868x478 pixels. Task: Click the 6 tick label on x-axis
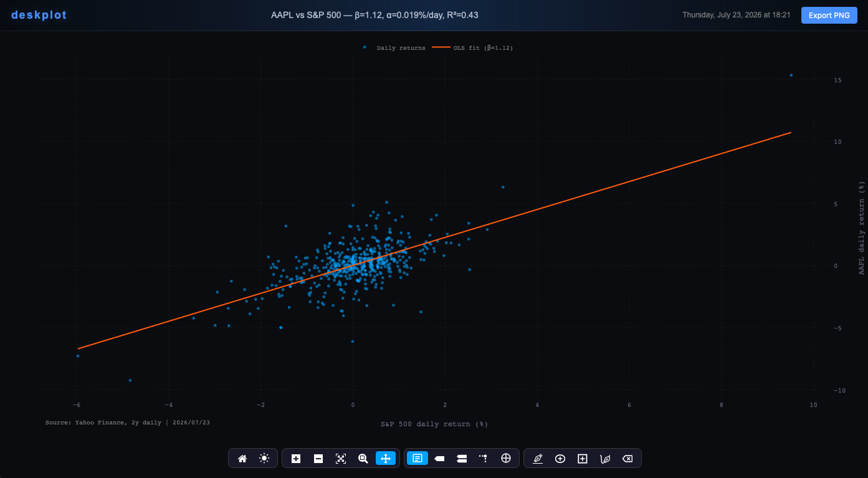point(629,405)
